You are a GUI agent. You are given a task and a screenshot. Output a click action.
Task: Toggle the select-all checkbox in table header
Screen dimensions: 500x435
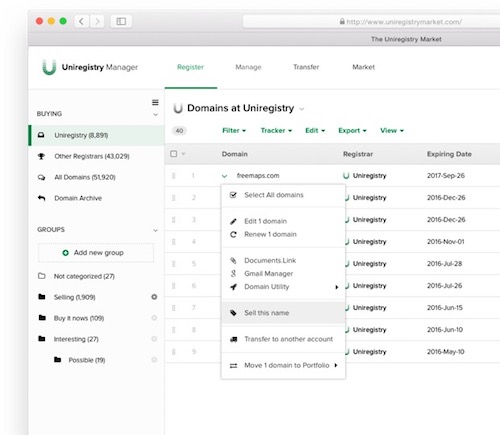(x=174, y=154)
